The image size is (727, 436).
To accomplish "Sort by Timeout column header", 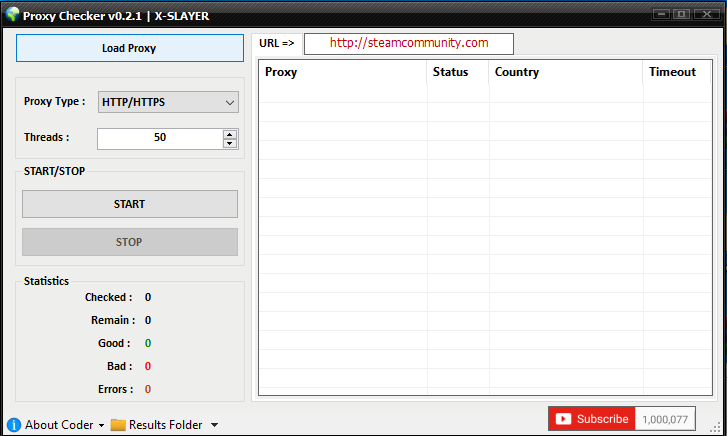I will [677, 72].
